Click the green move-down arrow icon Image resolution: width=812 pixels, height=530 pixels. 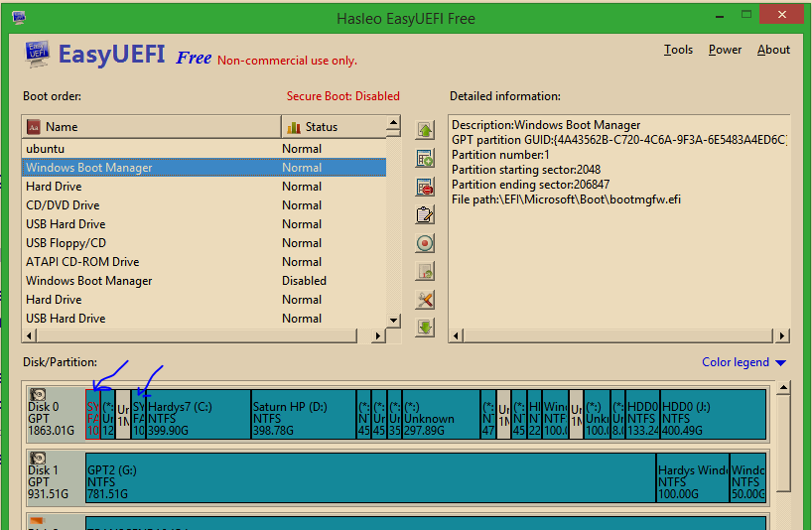tap(425, 328)
